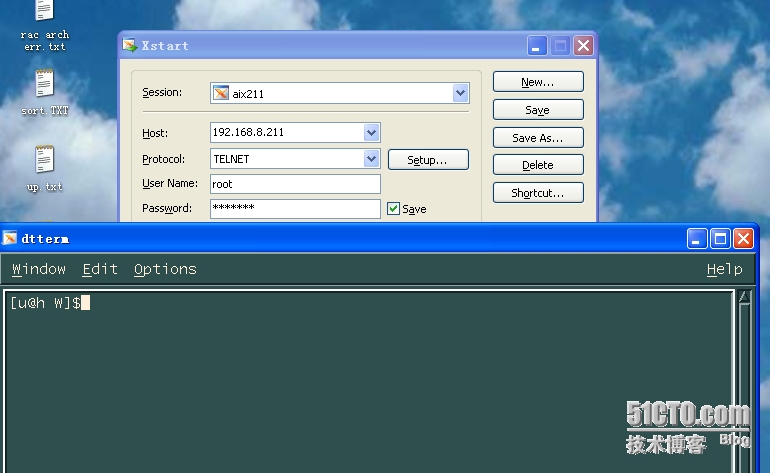This screenshot has height=473, width=770.
Task: Open the Help menu in dtterm
Action: (725, 269)
